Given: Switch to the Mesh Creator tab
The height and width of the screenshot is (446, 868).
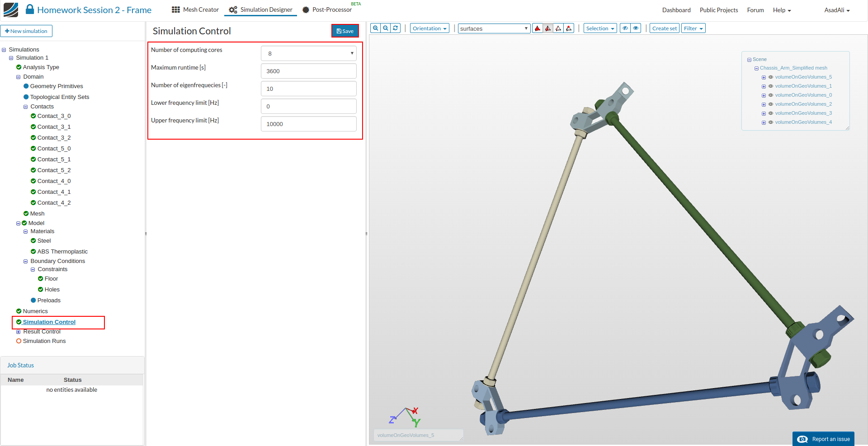Looking at the screenshot, I should [x=195, y=9].
